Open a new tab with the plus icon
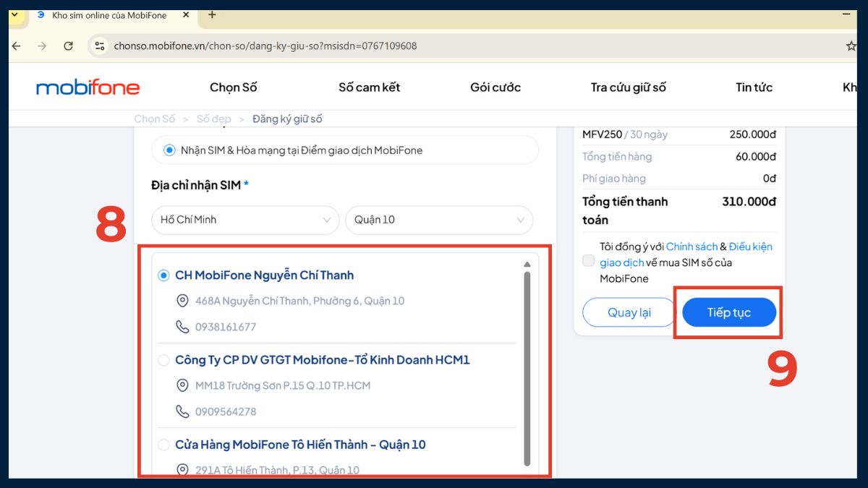Image resolution: width=868 pixels, height=488 pixels. [x=212, y=14]
